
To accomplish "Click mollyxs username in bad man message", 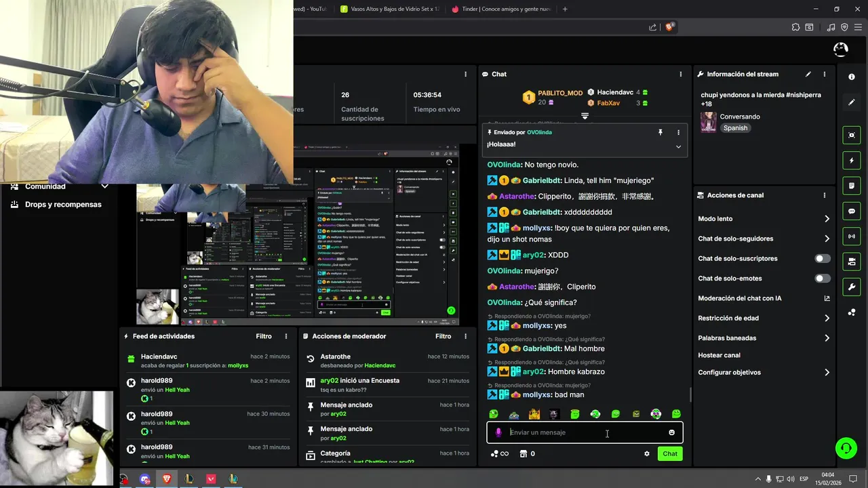I will tap(537, 394).
